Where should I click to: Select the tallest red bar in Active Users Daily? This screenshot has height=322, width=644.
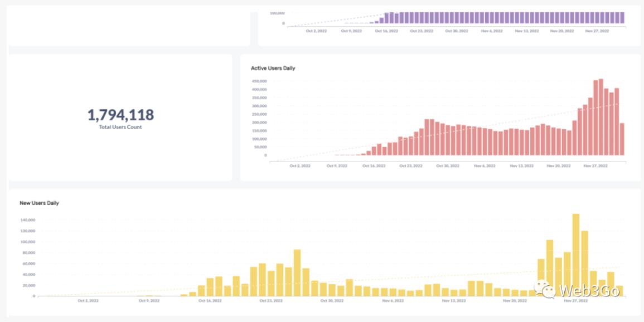click(x=601, y=117)
